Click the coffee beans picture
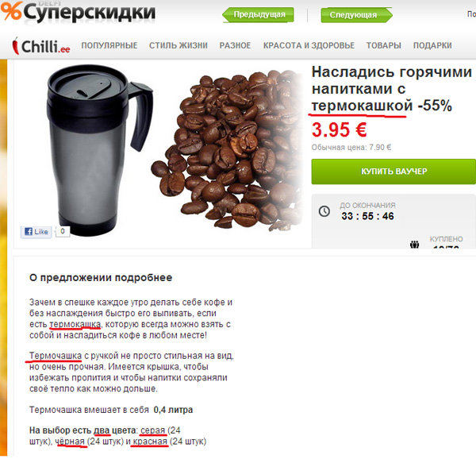 tap(226, 150)
